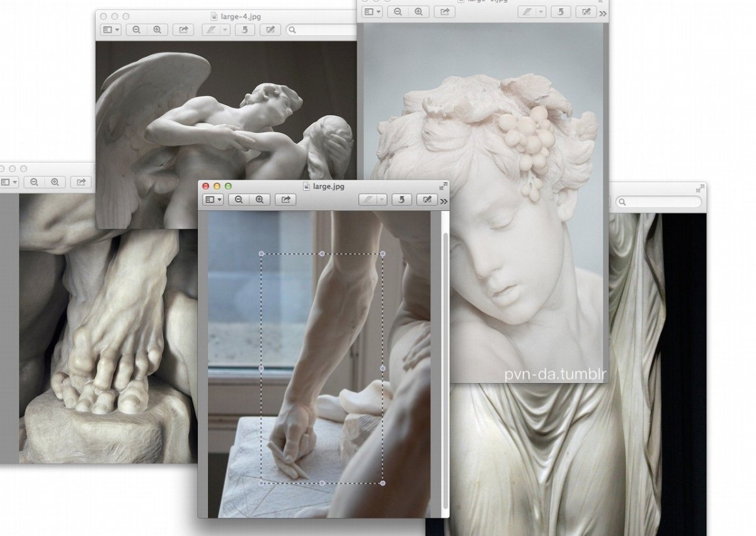Rotate the large-4.jpg image
Image resolution: width=756 pixels, height=536 pixels.
click(244, 29)
